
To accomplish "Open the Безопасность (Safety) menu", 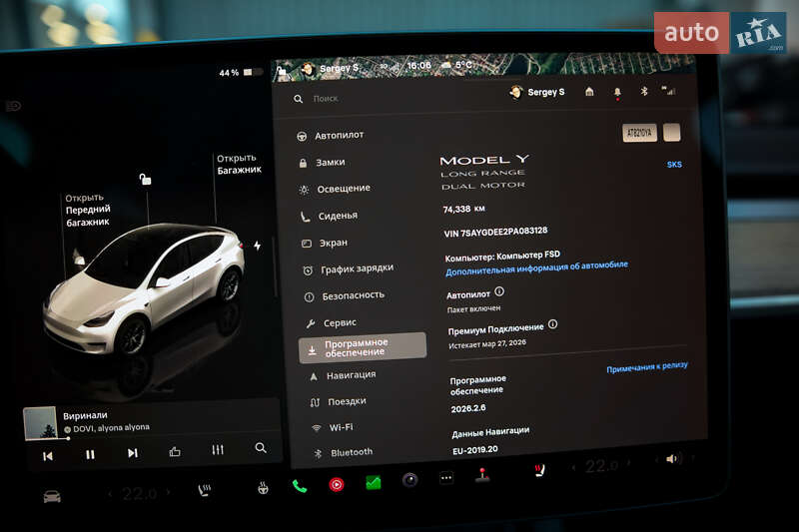I will [x=344, y=295].
